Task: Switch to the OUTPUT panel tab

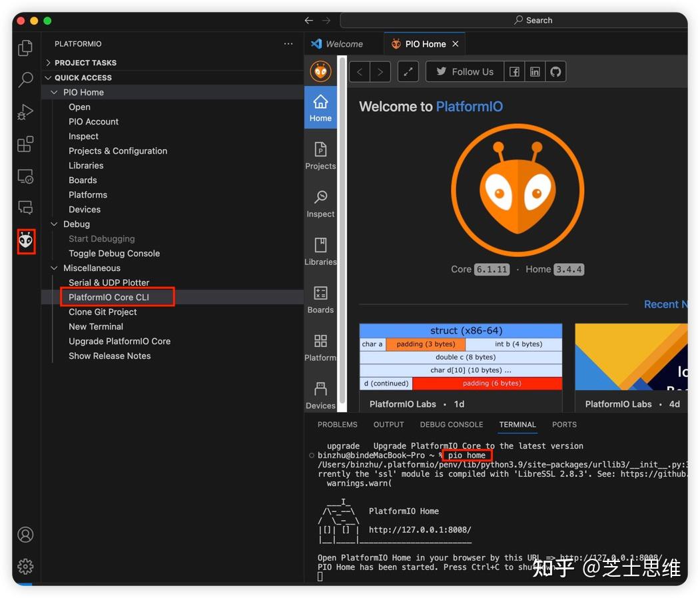Action: pos(388,424)
